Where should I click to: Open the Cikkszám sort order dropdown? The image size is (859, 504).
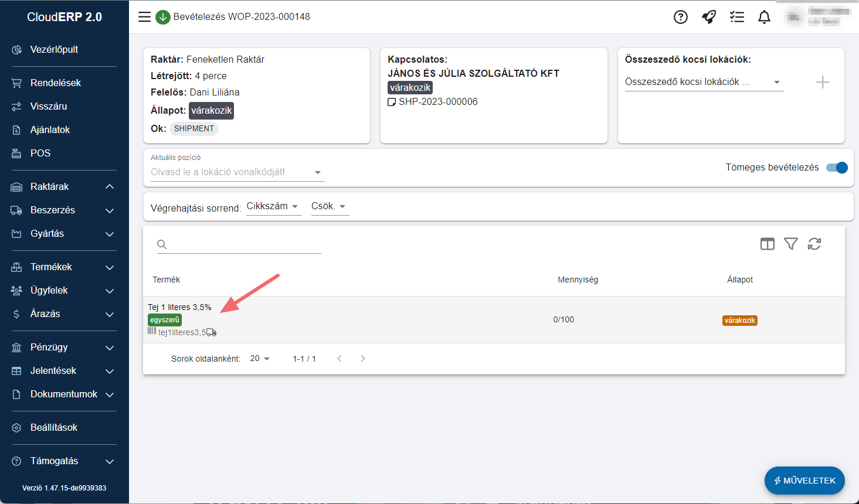pyautogui.click(x=273, y=206)
